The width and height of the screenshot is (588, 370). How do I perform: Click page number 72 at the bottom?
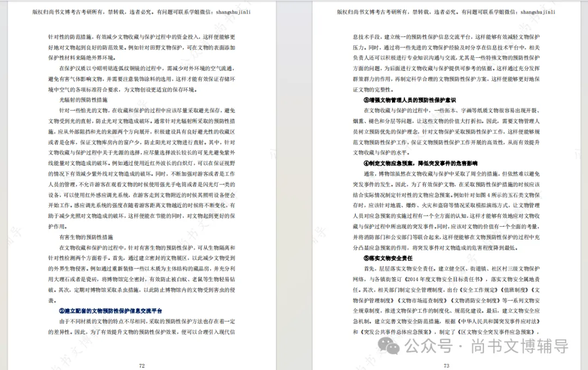tap(142, 366)
